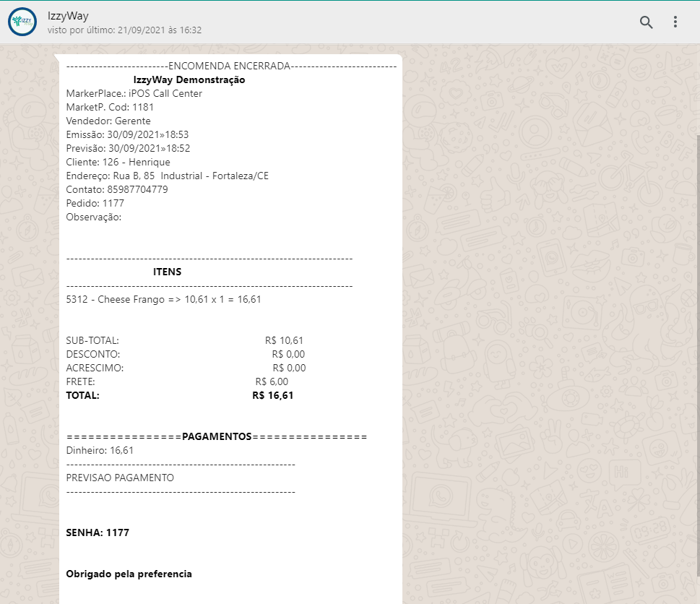
Task: Click the 'Emissão: 30/09/2021»18:53' line
Action: tap(127, 135)
